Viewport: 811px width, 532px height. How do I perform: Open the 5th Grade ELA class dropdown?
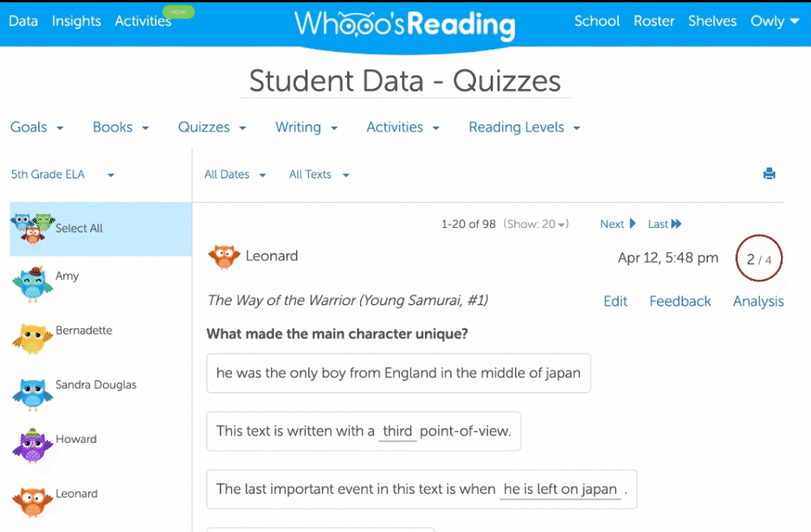click(62, 174)
